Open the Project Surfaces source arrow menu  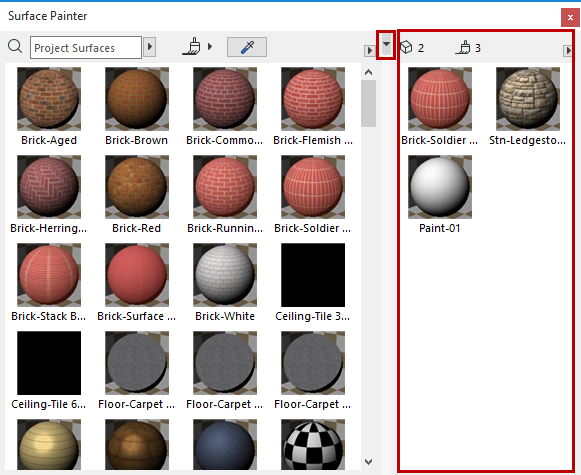(x=149, y=47)
